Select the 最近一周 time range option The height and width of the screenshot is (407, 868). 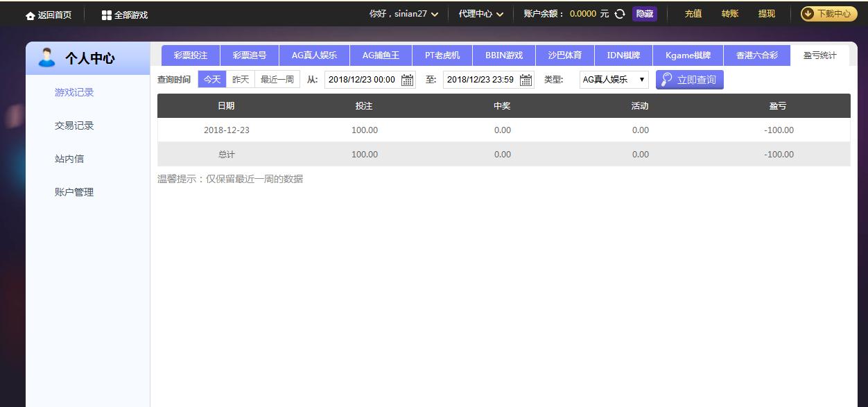(277, 80)
